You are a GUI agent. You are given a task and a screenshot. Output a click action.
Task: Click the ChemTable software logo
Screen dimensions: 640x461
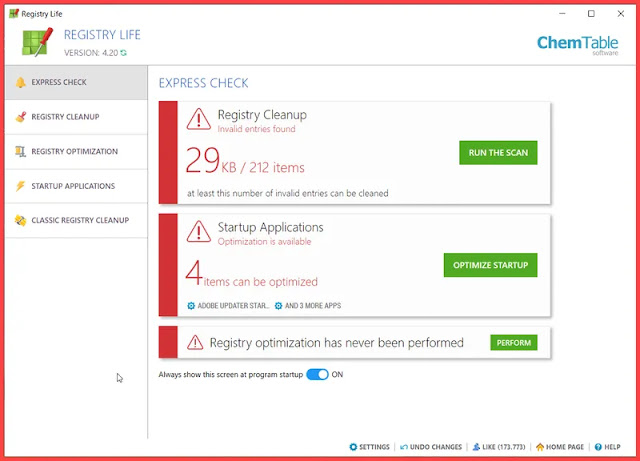click(x=577, y=45)
